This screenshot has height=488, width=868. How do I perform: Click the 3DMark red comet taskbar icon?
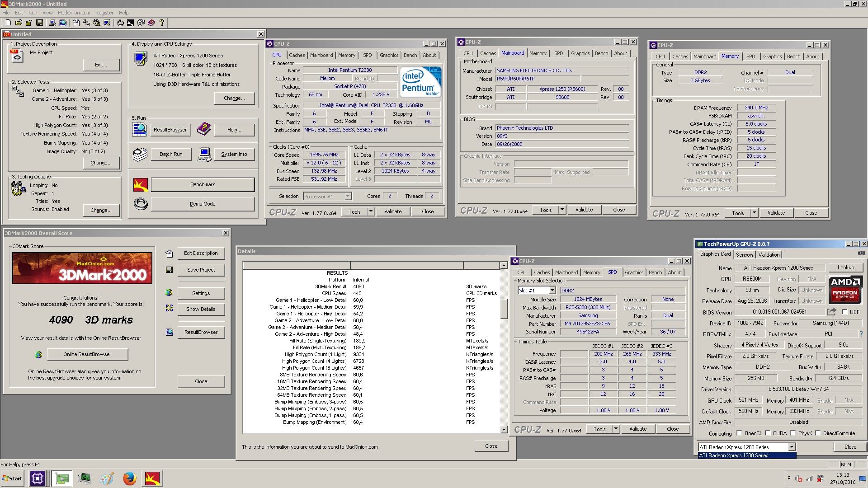pyautogui.click(x=152, y=478)
